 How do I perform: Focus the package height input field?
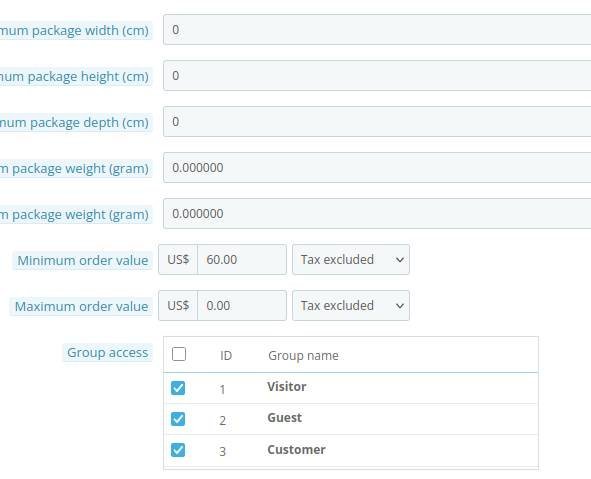click(x=377, y=76)
